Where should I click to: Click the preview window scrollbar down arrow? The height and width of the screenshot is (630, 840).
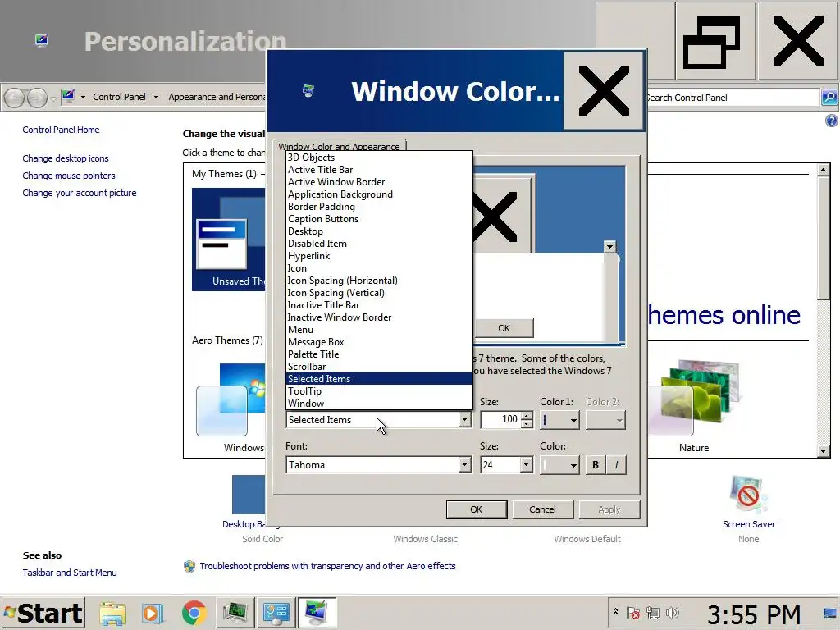[609, 246]
